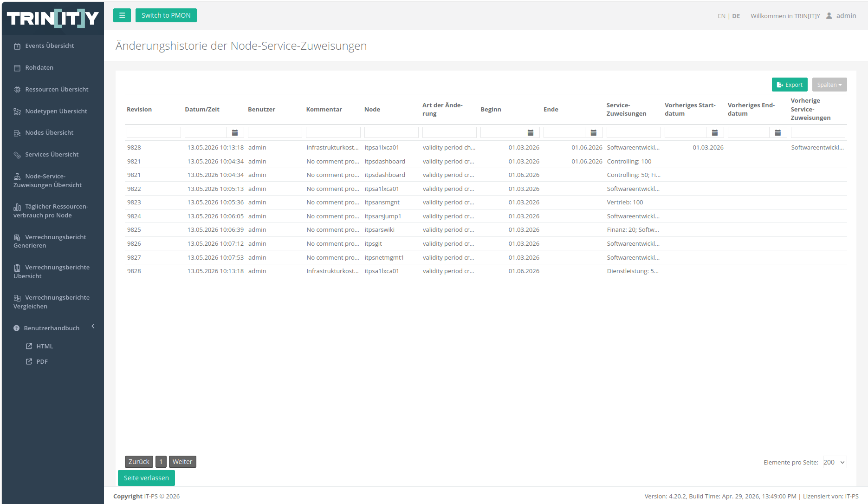Click node itpsarsjump1 cell
Screen dimensions: 868x504
pos(383,216)
